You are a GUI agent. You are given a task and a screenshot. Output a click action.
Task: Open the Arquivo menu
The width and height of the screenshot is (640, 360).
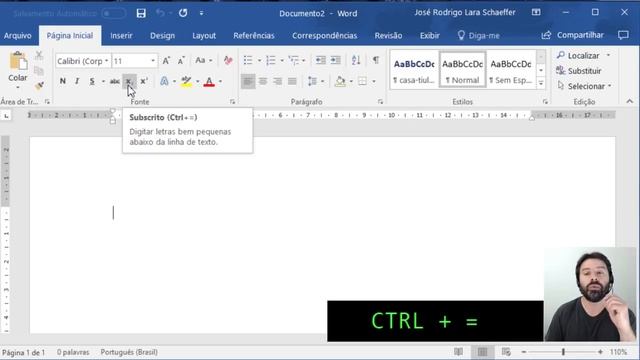(18, 36)
